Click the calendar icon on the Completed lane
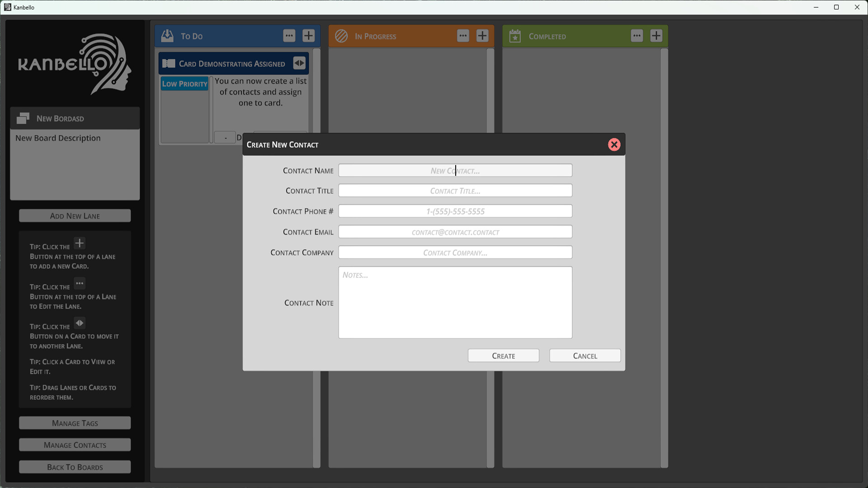Image resolution: width=868 pixels, height=488 pixels. click(516, 36)
